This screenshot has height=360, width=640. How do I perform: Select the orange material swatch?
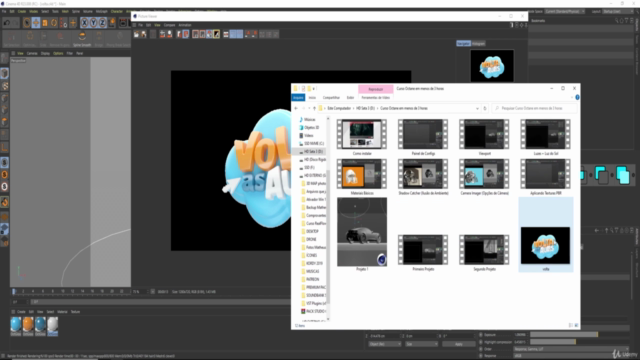click(28, 326)
